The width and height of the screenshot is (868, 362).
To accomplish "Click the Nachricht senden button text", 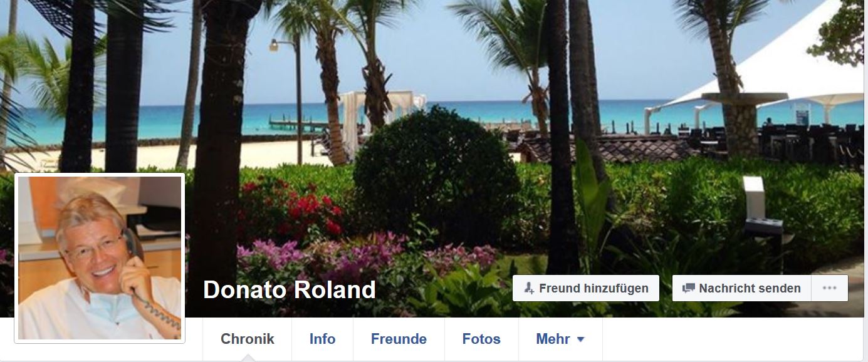I will [x=750, y=289].
